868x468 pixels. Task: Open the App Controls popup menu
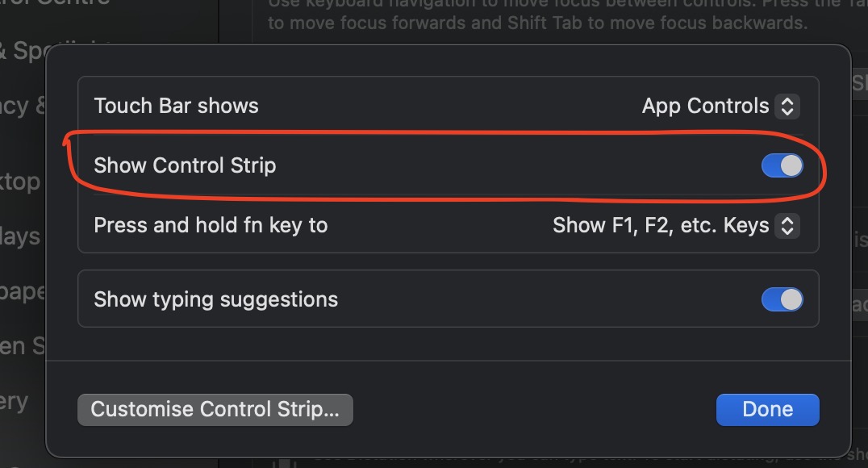click(x=719, y=106)
